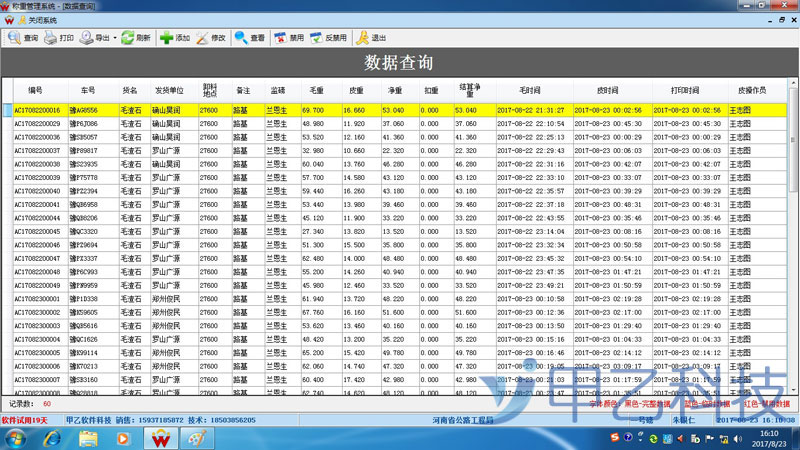Click the 查看 (View) blue magnifier icon
Image resolution: width=800 pixels, height=450 pixels.
point(241,38)
